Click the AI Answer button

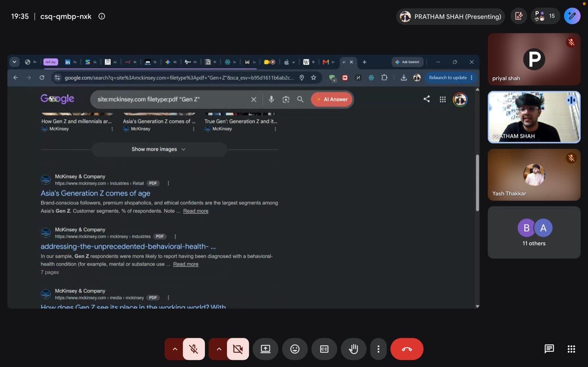pyautogui.click(x=332, y=99)
